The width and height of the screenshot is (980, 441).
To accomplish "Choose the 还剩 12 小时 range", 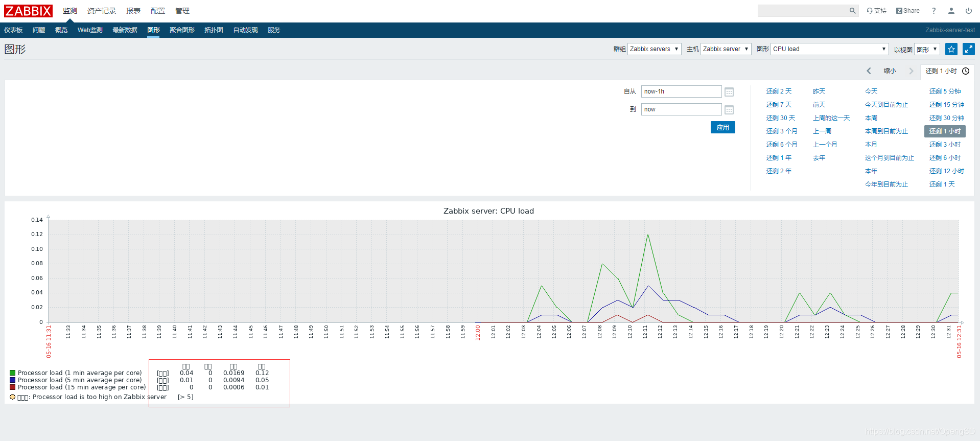I will point(947,171).
